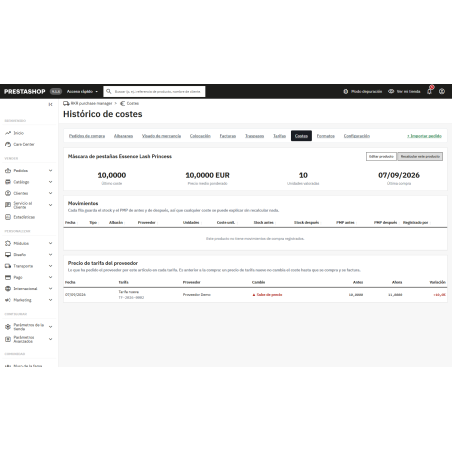
Task: Expand the Pago submenu chevron
Action: [x=51, y=277]
